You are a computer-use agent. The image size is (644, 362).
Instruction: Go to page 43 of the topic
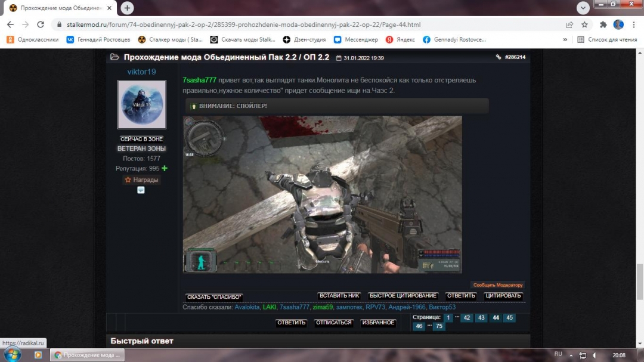(481, 318)
